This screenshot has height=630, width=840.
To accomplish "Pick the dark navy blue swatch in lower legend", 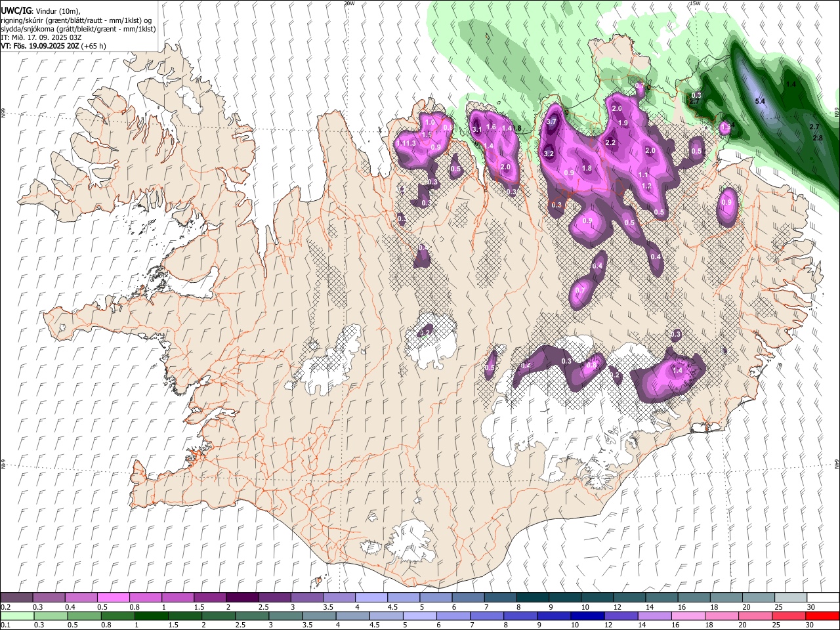I will tap(587, 616).
